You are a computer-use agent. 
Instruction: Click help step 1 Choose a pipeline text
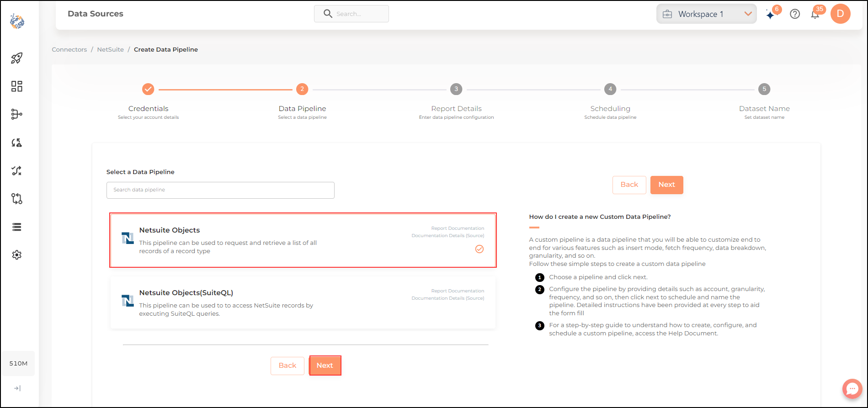(598, 277)
